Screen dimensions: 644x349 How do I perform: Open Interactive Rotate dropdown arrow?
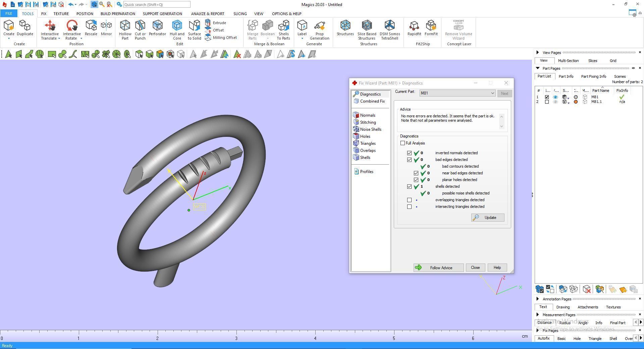point(81,39)
